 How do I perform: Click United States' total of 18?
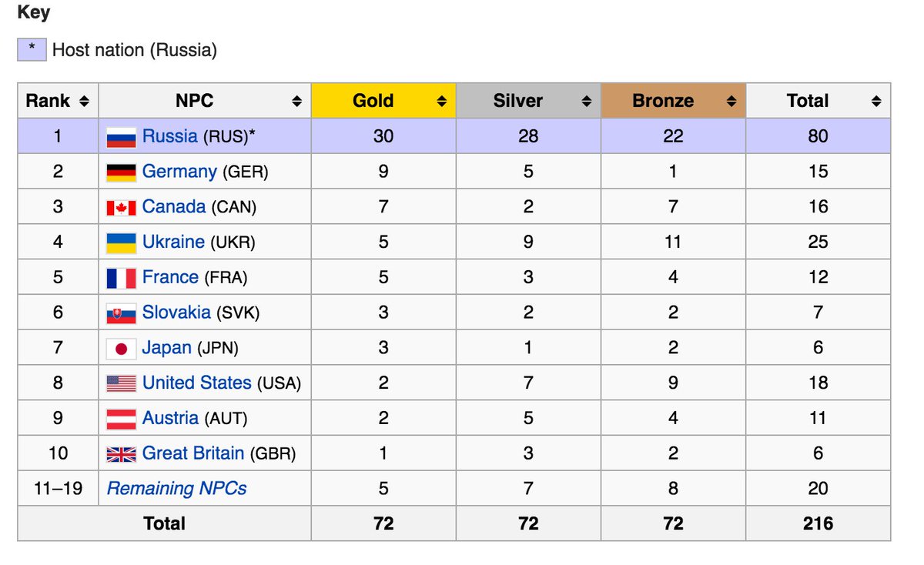(x=818, y=383)
